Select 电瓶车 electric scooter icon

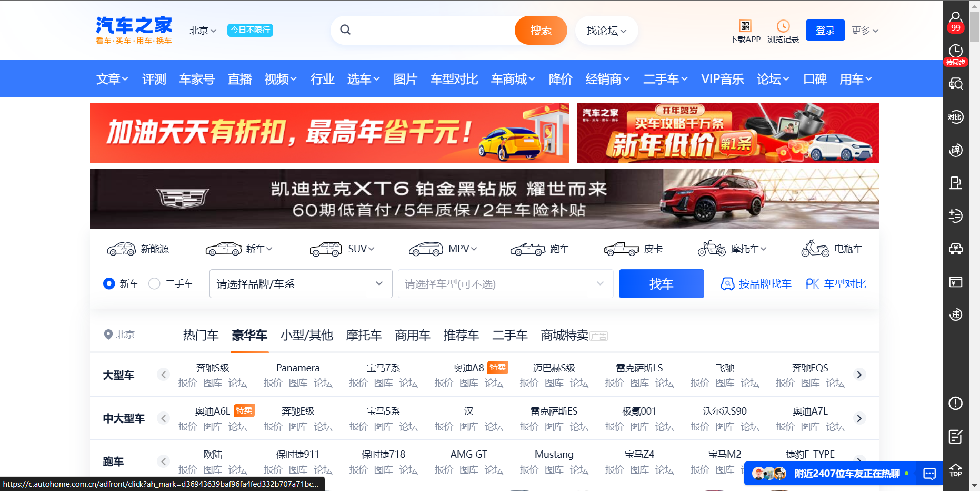click(x=815, y=249)
